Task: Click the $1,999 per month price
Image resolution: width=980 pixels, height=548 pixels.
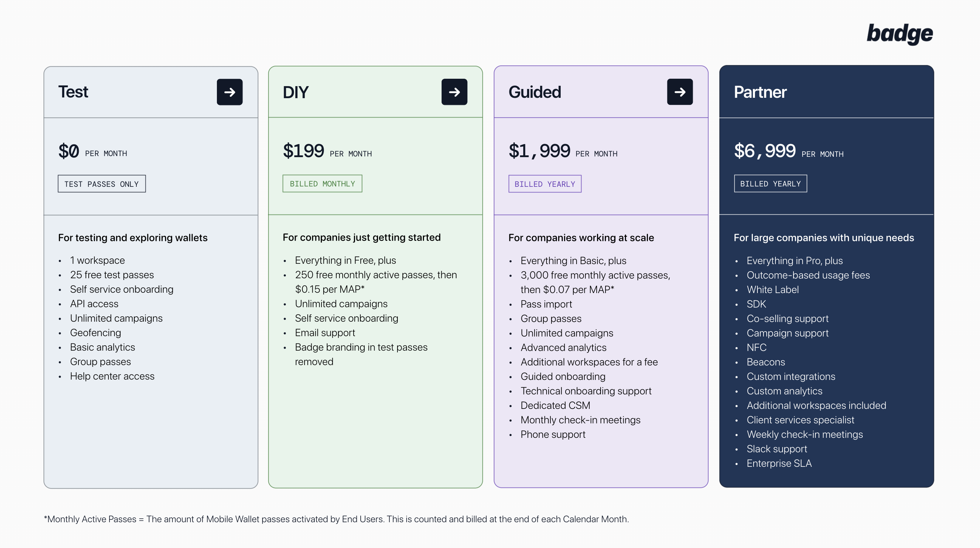Action: point(563,151)
